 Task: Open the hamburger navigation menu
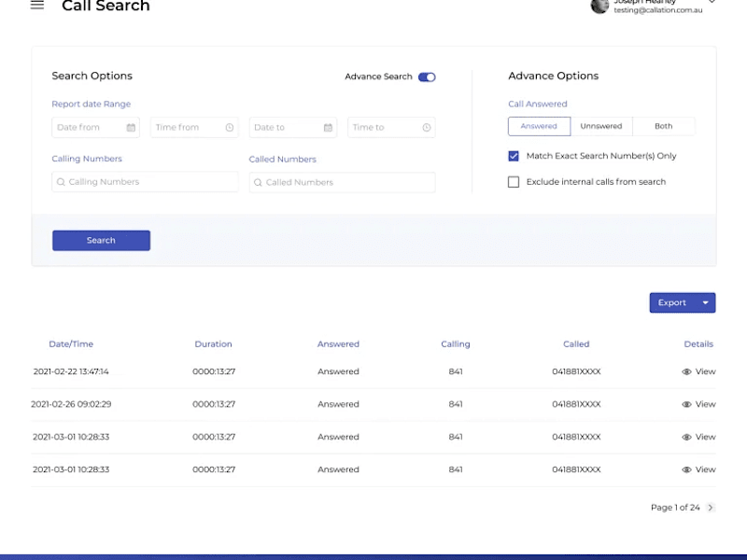pyautogui.click(x=37, y=5)
